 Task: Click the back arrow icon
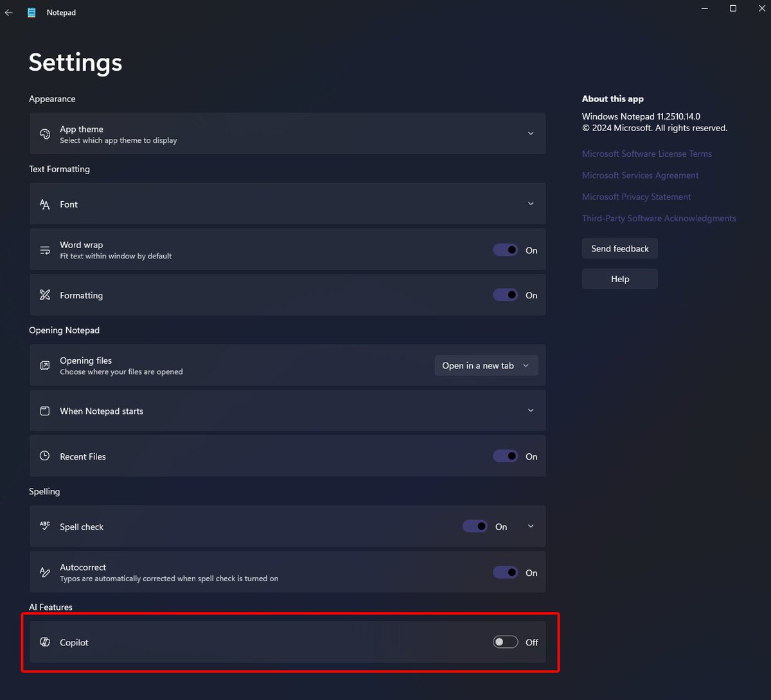(x=9, y=13)
